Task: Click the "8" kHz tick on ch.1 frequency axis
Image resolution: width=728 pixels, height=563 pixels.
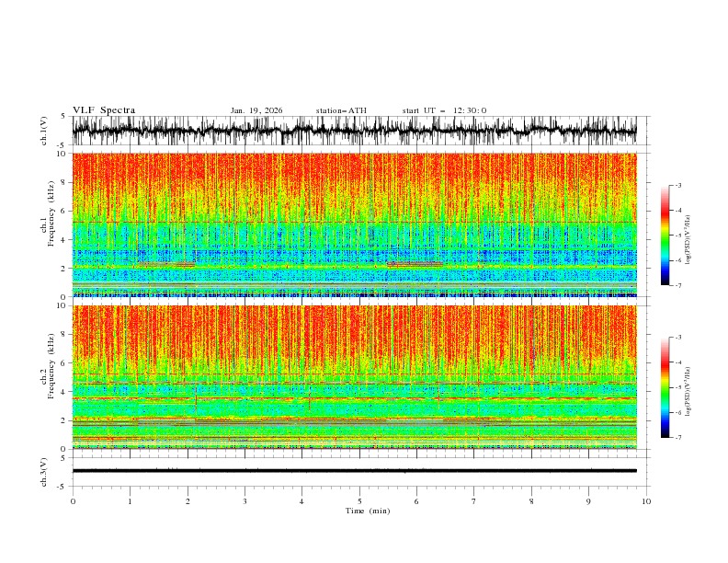Action: tap(65, 182)
